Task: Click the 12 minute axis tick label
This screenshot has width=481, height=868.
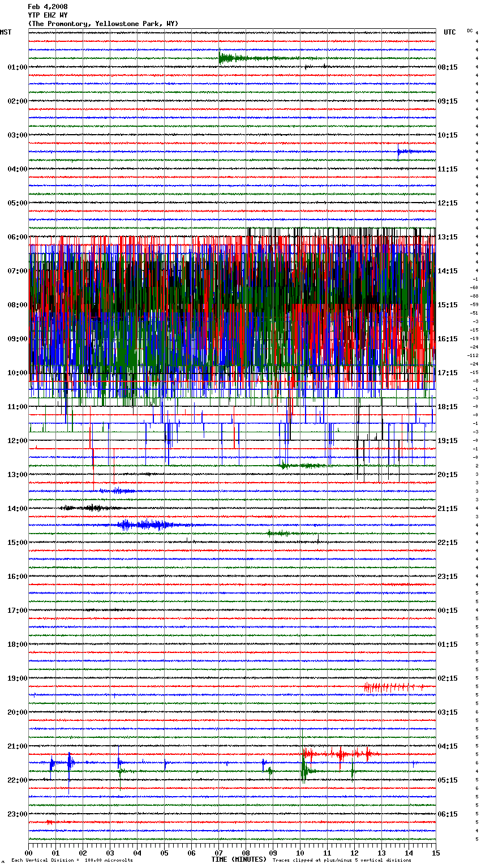Action: tap(355, 853)
